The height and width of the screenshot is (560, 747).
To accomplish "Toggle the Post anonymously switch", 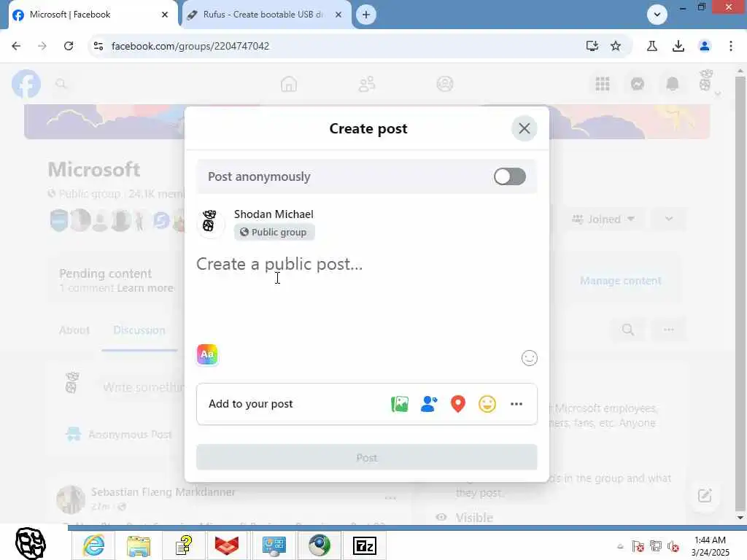I will pyautogui.click(x=509, y=176).
